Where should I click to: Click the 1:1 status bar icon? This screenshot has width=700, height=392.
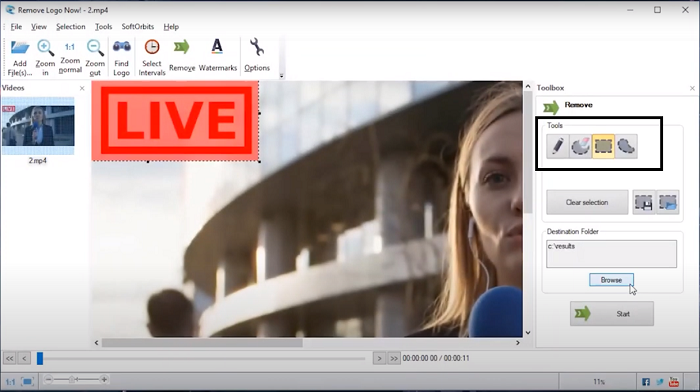pyautogui.click(x=10, y=382)
